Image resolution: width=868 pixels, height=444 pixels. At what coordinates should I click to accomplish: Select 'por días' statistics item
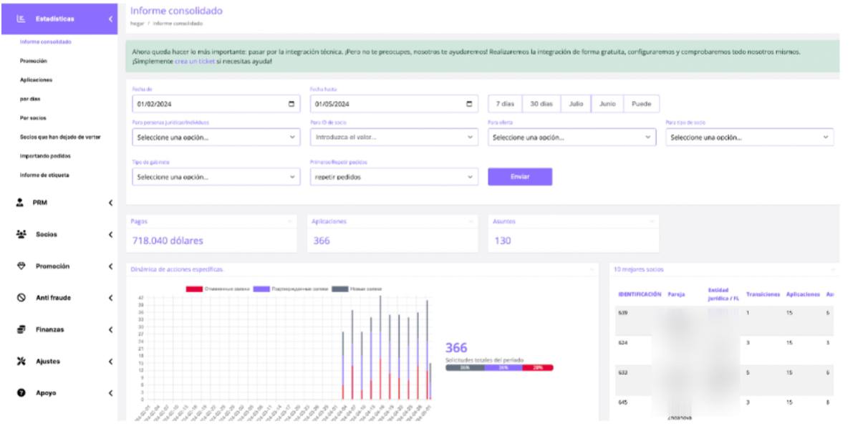(30, 99)
